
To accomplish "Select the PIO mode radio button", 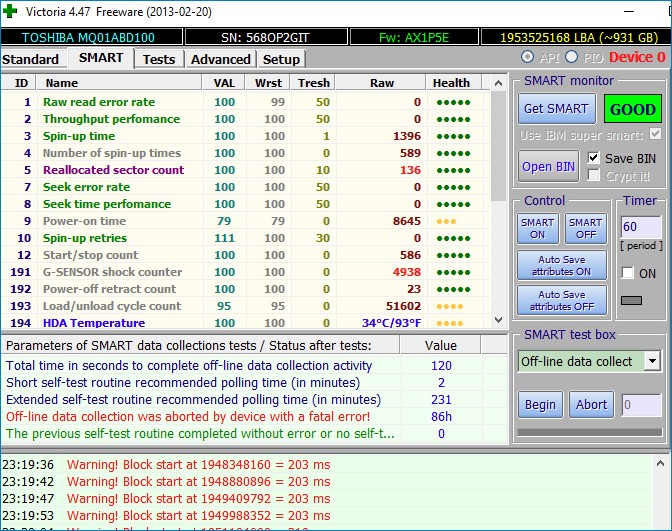I will coord(571,57).
